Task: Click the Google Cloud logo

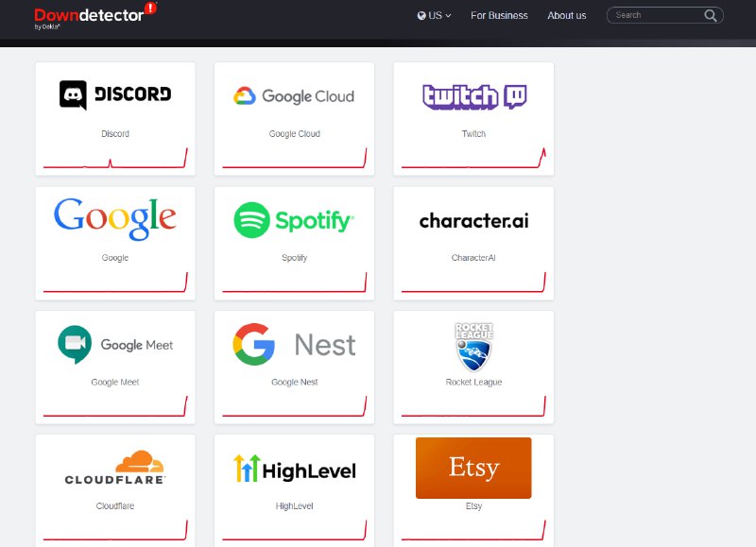Action: click(294, 96)
